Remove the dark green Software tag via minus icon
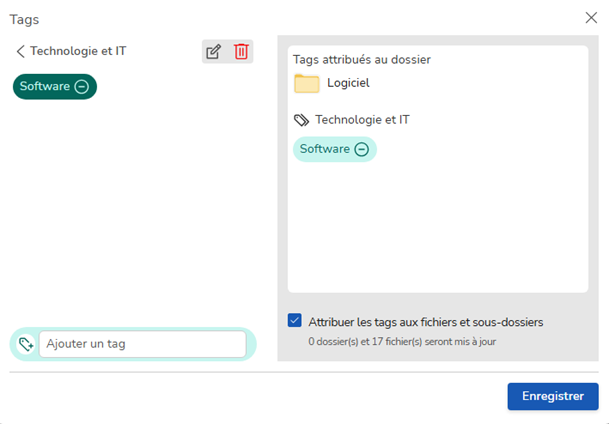The image size is (609, 424). pyautogui.click(x=82, y=87)
